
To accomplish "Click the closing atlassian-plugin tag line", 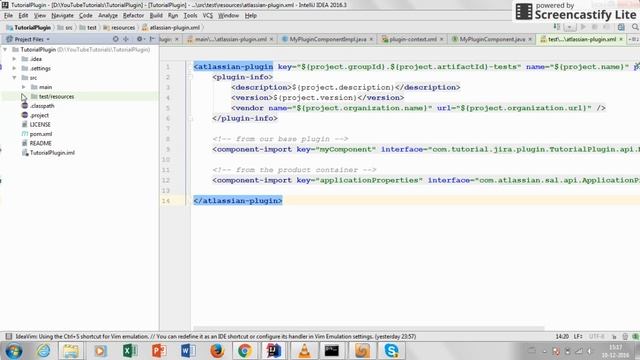I will coord(238,200).
